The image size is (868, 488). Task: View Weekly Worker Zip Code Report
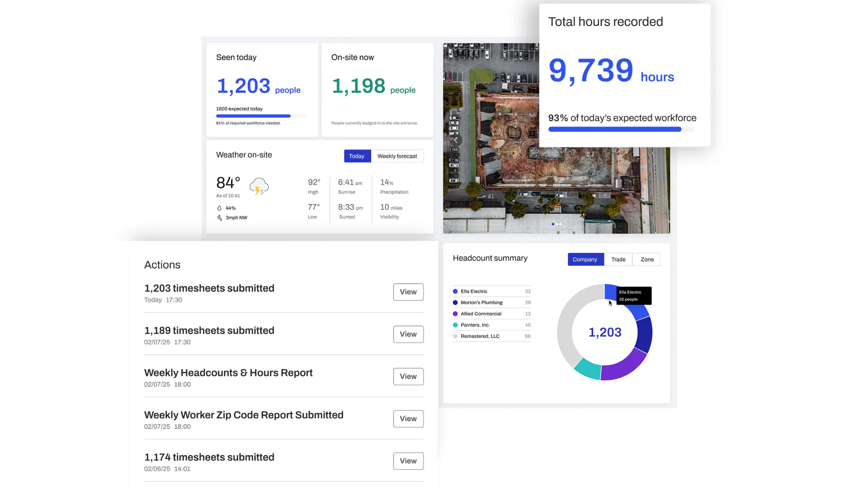pyautogui.click(x=408, y=419)
